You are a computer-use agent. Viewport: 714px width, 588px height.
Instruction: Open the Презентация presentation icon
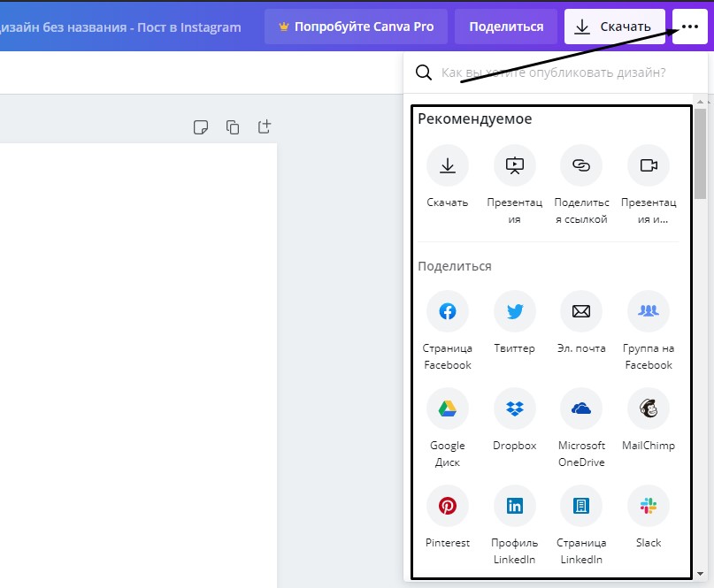[x=515, y=165]
